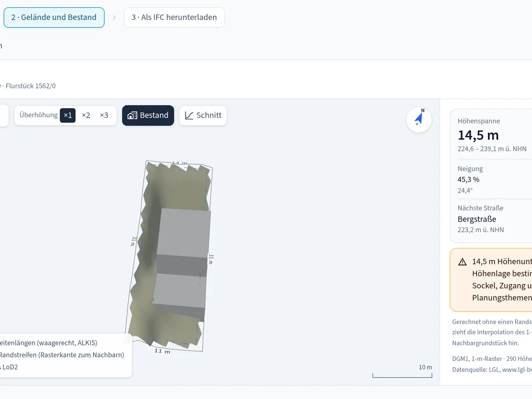Click the '10 m' scale bar
This screenshot has height=399, width=532.
pyautogui.click(x=402, y=371)
